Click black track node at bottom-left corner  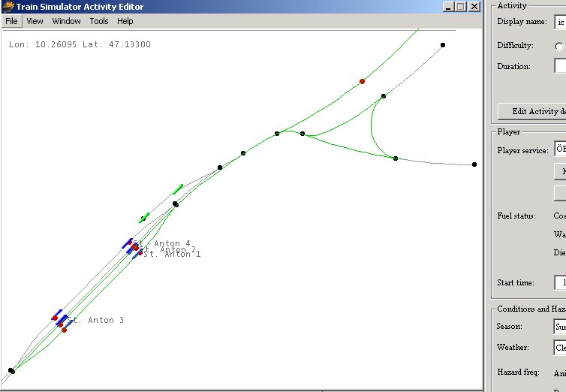pyautogui.click(x=11, y=371)
